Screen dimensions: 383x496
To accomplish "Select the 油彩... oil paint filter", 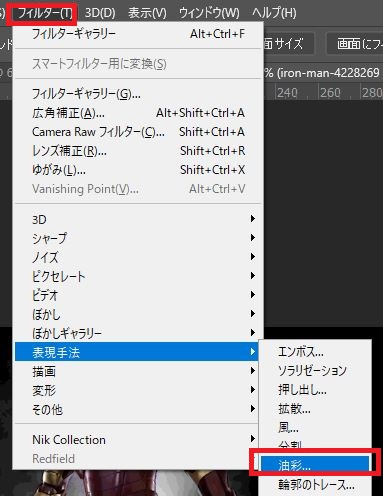I will pyautogui.click(x=315, y=465).
